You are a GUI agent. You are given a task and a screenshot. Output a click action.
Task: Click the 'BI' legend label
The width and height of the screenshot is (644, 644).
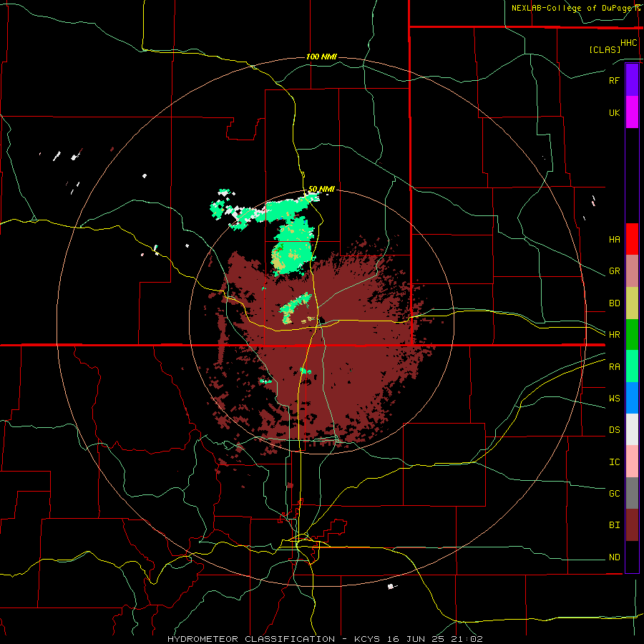point(614,525)
